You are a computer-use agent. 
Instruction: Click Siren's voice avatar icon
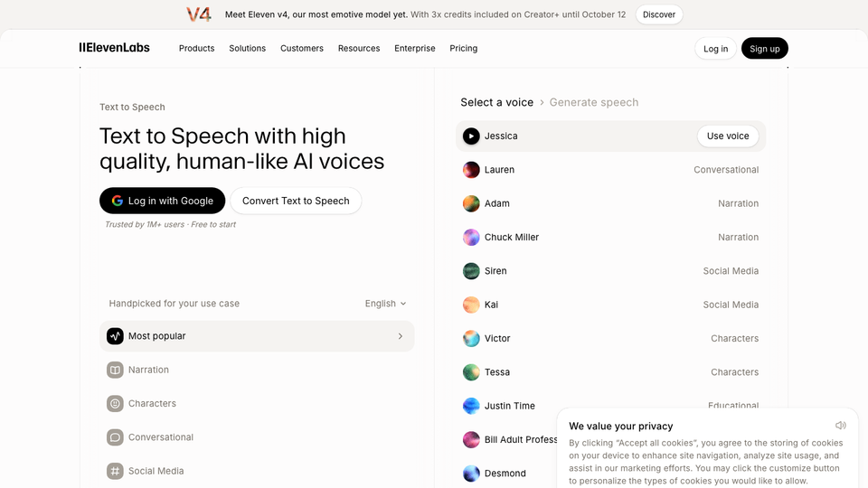pyautogui.click(x=471, y=271)
